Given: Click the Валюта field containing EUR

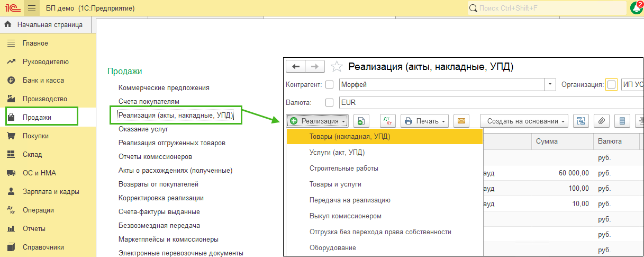Looking at the screenshot, I should pyautogui.click(x=491, y=102).
